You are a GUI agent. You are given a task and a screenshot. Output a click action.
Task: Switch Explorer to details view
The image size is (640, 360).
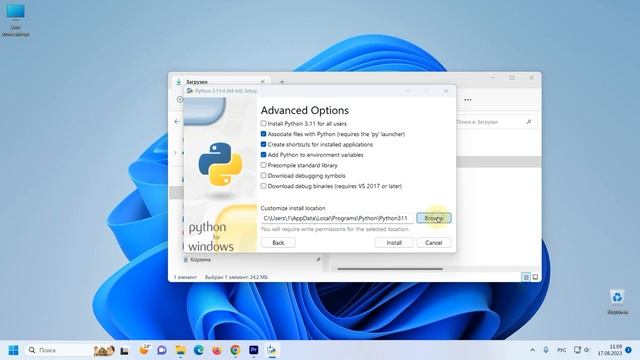pyautogui.click(x=526, y=277)
